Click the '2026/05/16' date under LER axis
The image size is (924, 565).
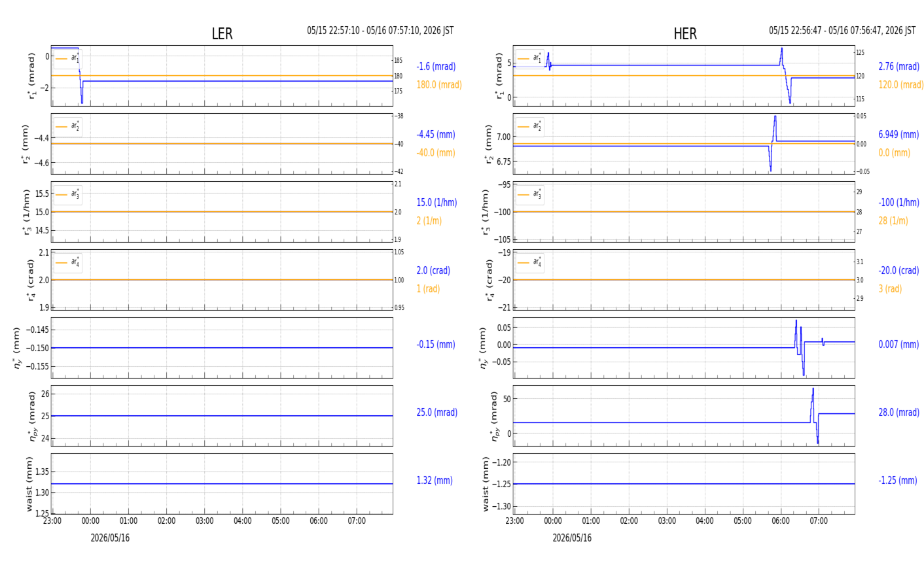pos(110,538)
